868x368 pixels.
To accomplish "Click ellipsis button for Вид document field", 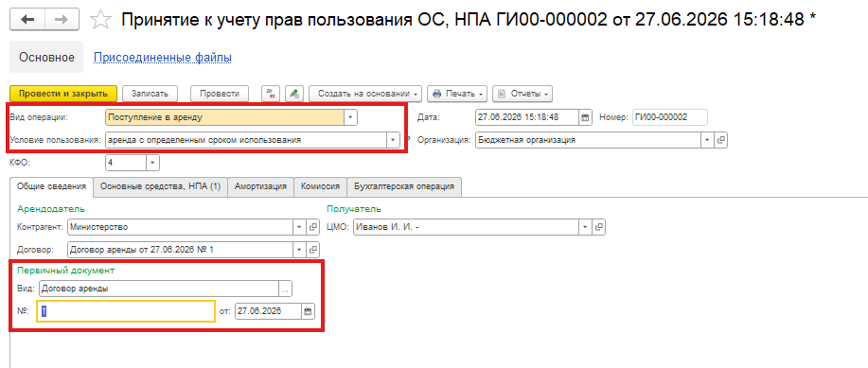I will click(x=286, y=289).
